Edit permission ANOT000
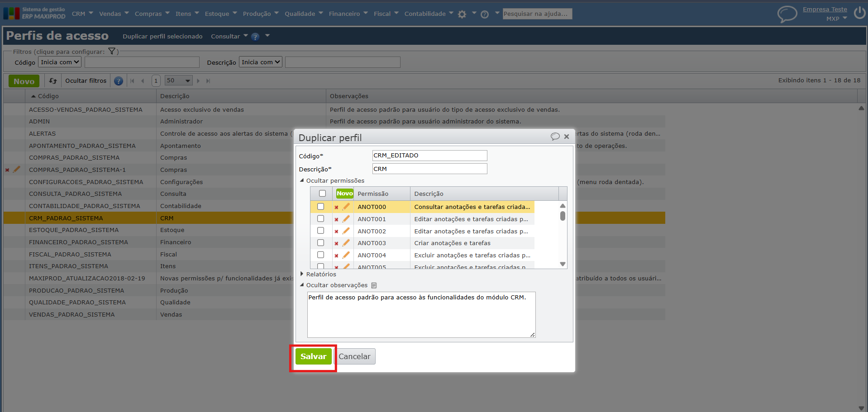 point(346,207)
